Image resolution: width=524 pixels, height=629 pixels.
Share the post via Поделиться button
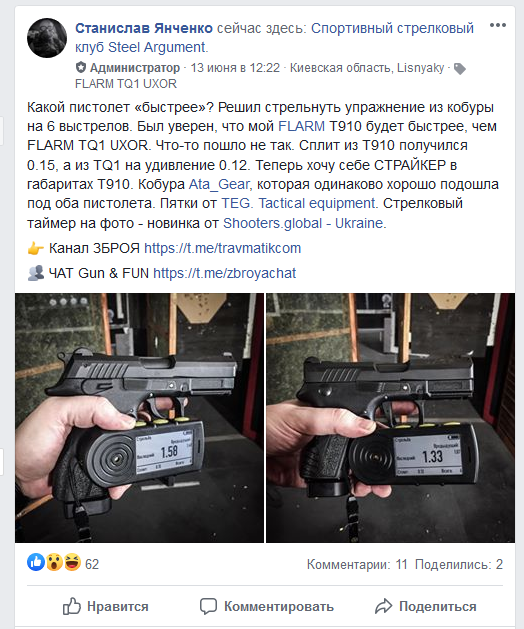click(426, 606)
